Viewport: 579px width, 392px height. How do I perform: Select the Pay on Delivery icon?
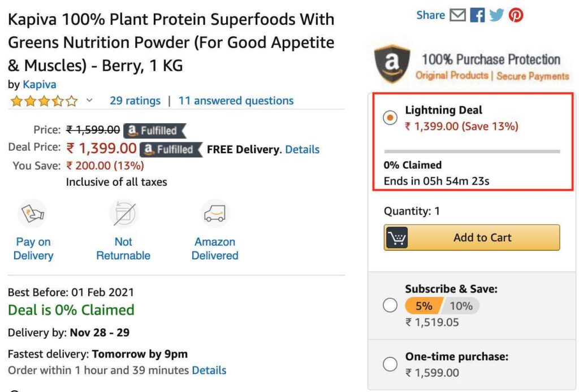pos(33,214)
